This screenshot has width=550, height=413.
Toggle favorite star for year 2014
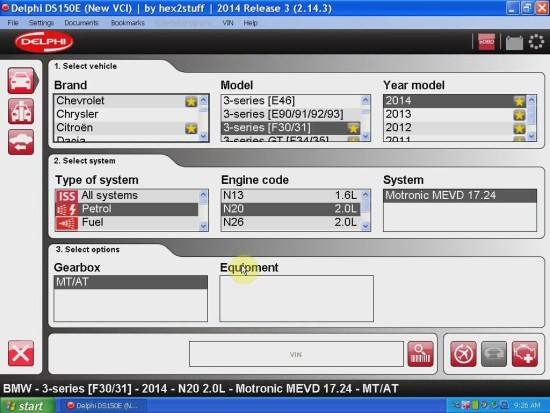(x=519, y=101)
